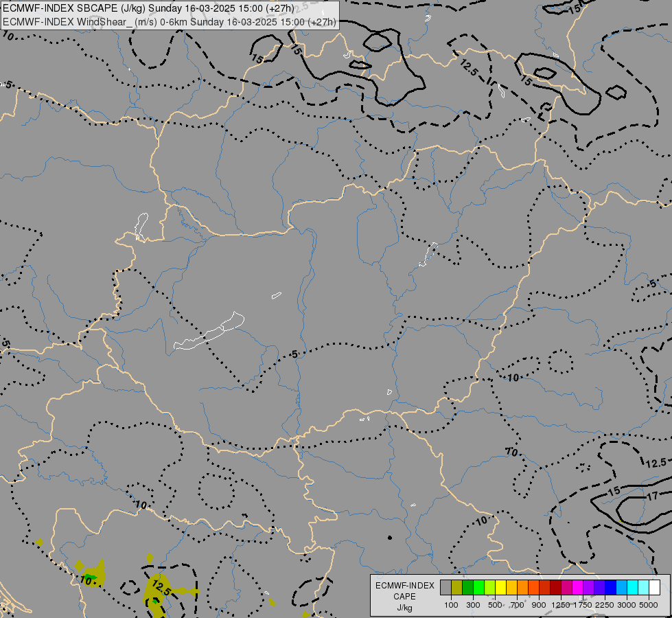Click the orange legend swatch after 700
This screenshot has width=672, height=618.
coord(523,588)
